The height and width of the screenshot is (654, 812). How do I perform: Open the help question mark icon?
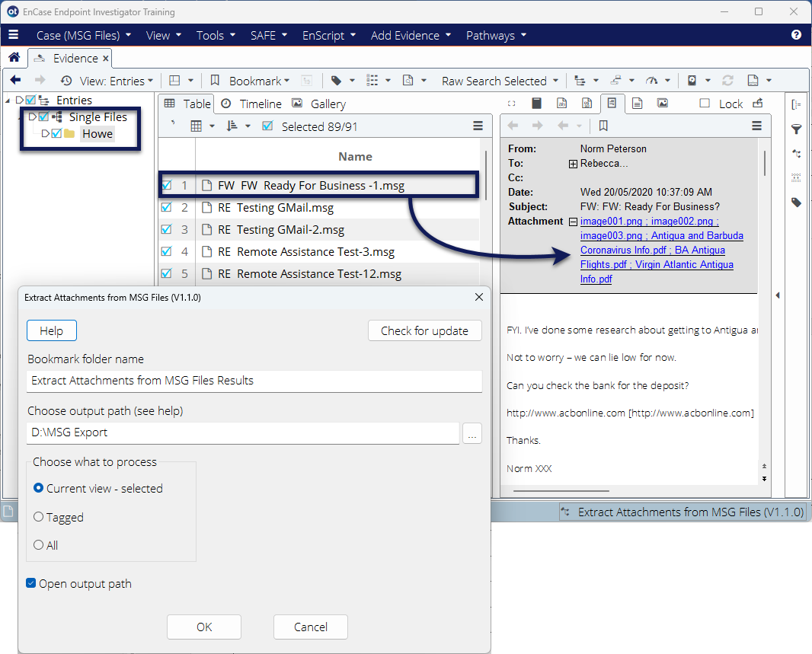(x=797, y=35)
